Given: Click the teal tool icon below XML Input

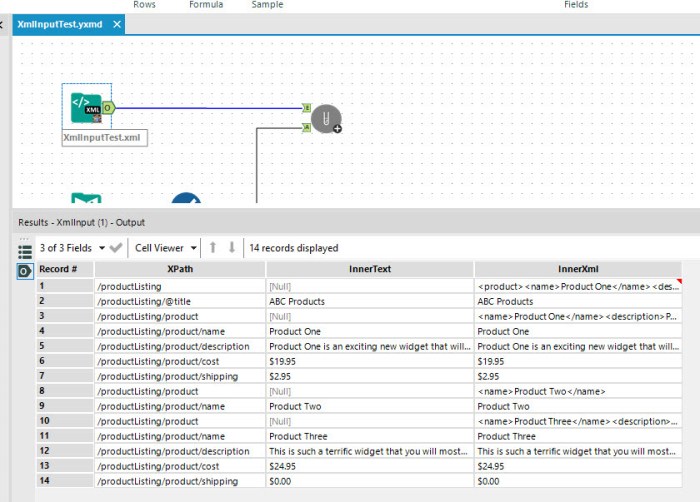Looking at the screenshot, I should 86,203.
